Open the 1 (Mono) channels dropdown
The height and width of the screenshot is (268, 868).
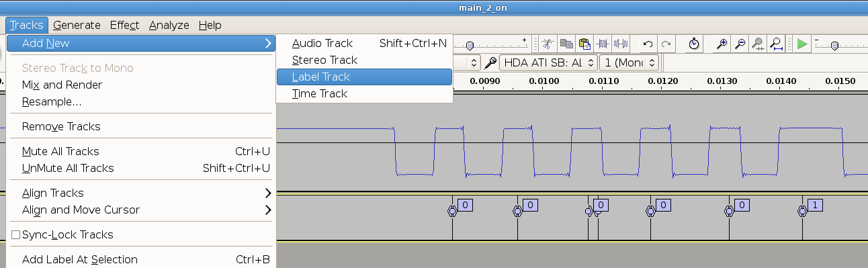pyautogui.click(x=629, y=62)
